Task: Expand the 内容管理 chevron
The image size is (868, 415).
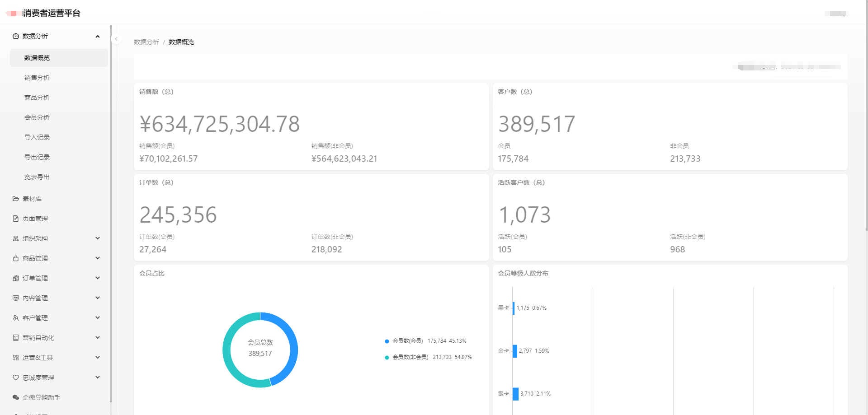Action: 98,298
